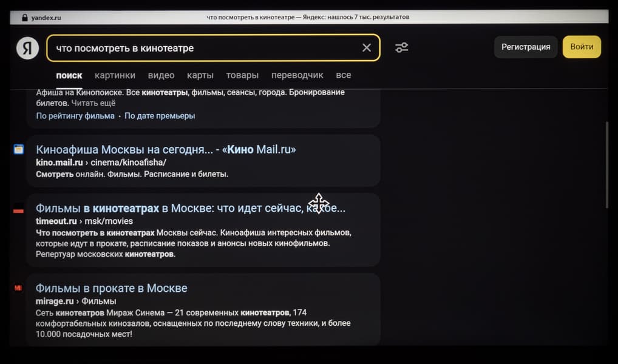Click the page scrollbar thumb
This screenshot has width=618, height=364.
pos(607,164)
